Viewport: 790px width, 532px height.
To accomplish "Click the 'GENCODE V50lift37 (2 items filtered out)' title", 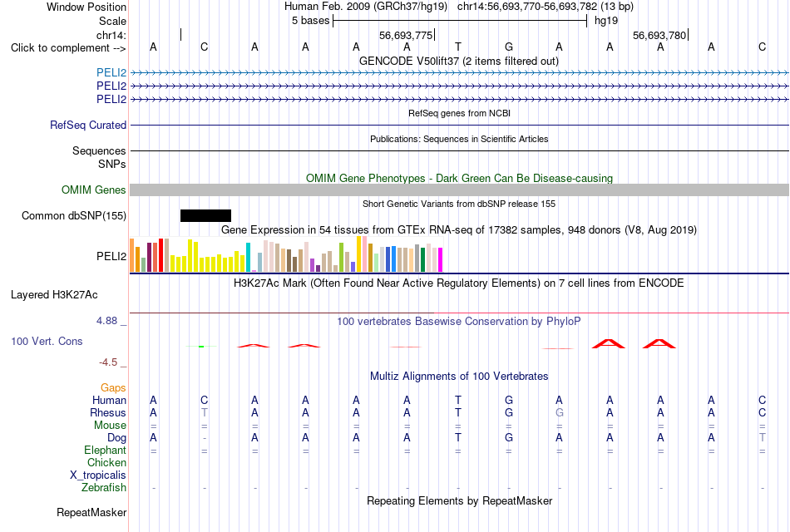I will click(459, 61).
